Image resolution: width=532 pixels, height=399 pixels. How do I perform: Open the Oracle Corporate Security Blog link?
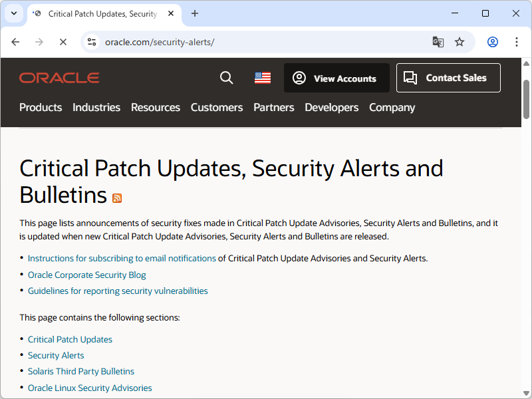click(x=86, y=275)
